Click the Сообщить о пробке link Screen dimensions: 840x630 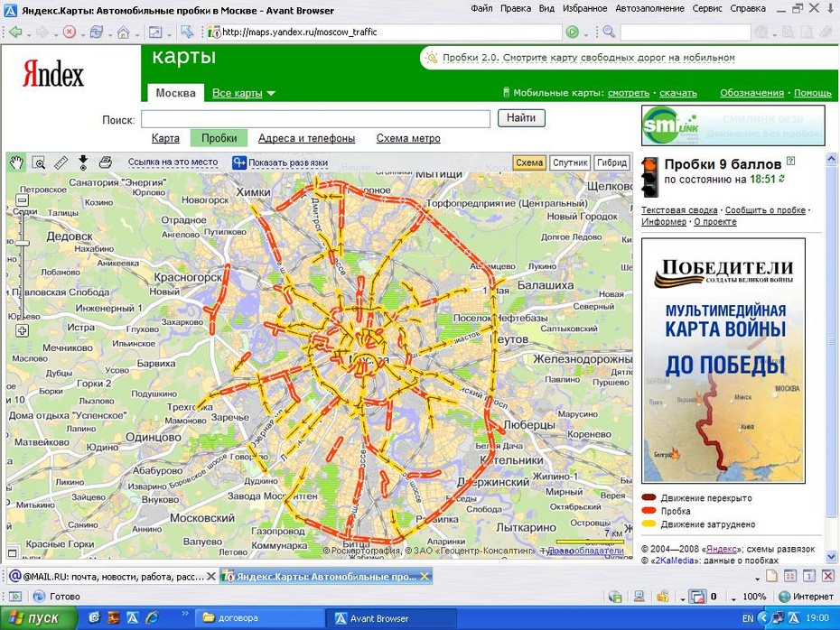tap(765, 209)
